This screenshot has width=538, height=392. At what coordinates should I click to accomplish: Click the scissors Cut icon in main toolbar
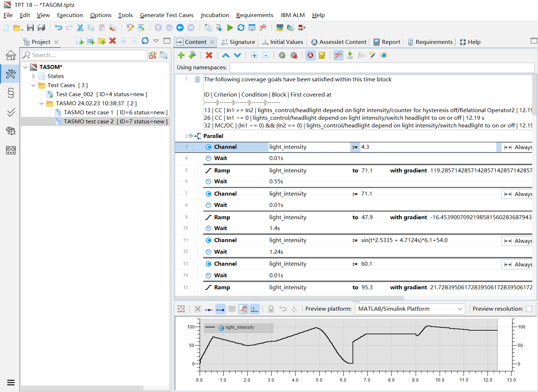point(80,28)
